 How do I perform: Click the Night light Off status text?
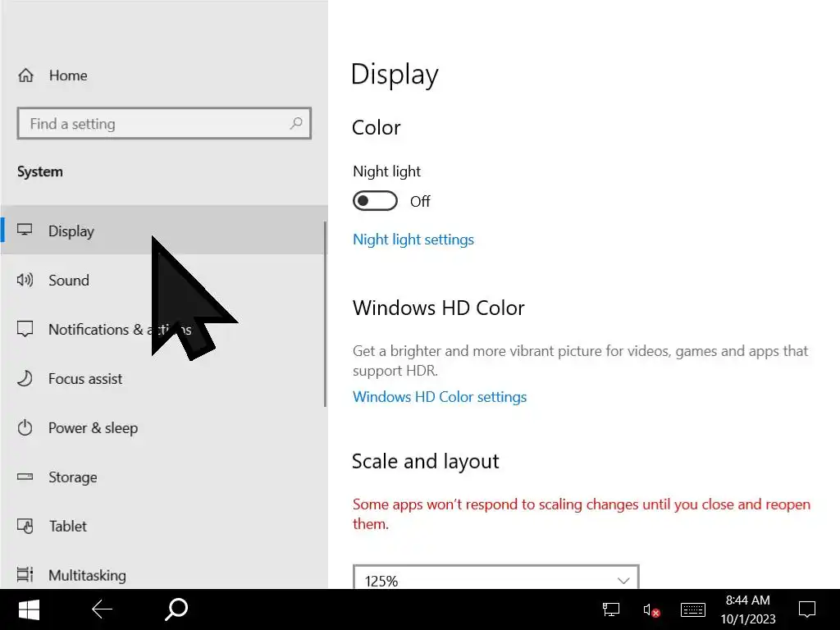(420, 202)
